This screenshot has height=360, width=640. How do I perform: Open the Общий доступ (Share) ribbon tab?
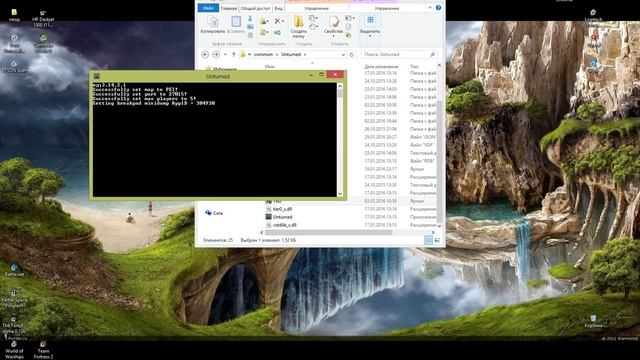click(x=256, y=8)
